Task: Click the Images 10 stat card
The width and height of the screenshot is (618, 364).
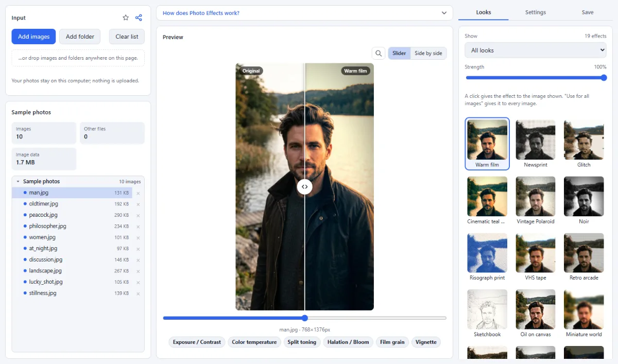Action: [x=44, y=133]
